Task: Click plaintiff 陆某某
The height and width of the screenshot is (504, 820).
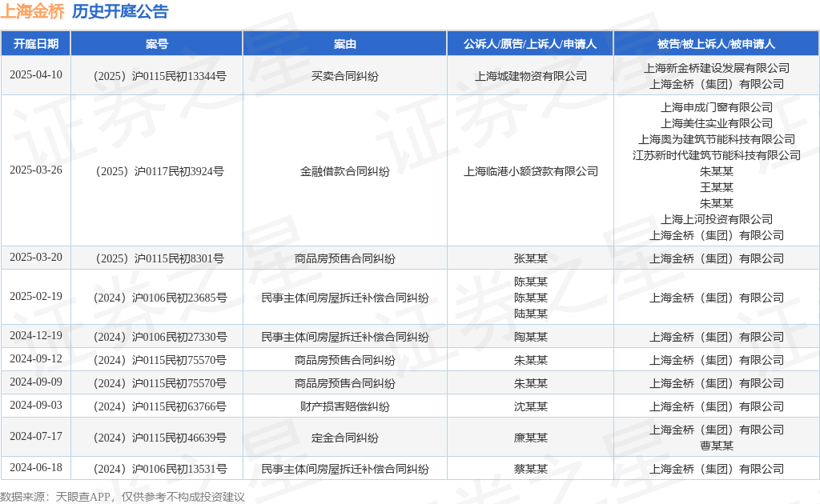Action: 530,314
